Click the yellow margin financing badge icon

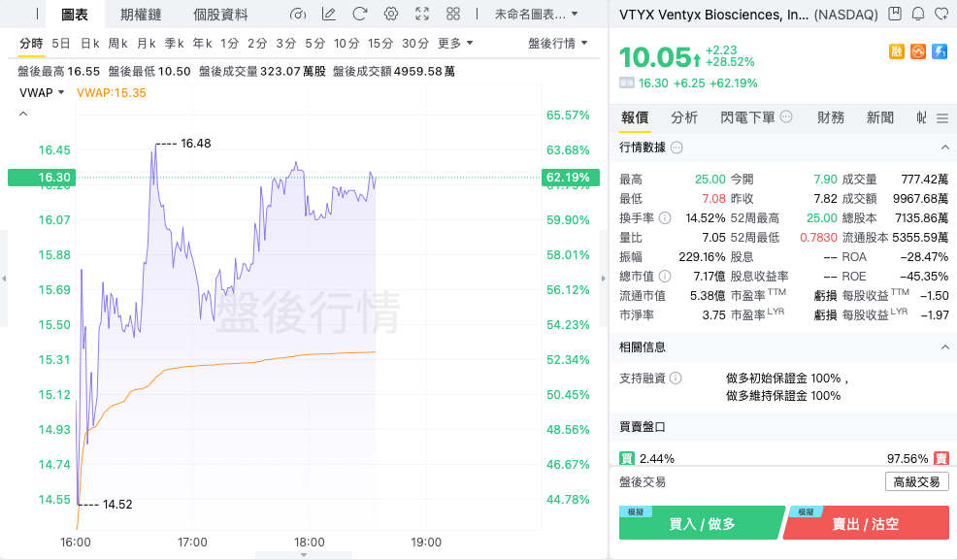(896, 51)
